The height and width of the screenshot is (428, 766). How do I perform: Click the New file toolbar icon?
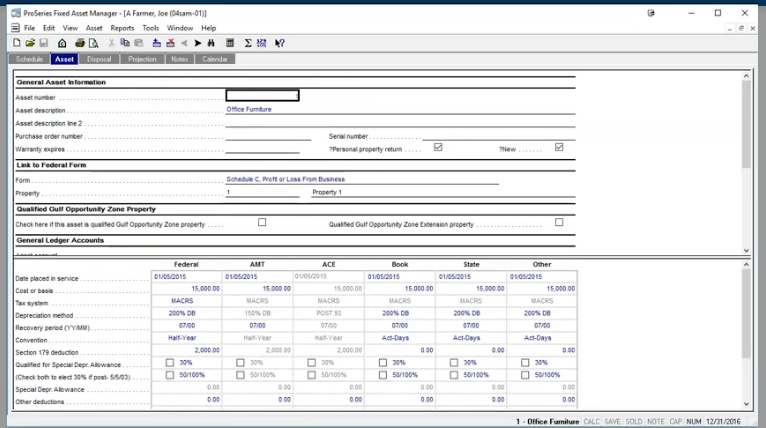tap(17, 43)
